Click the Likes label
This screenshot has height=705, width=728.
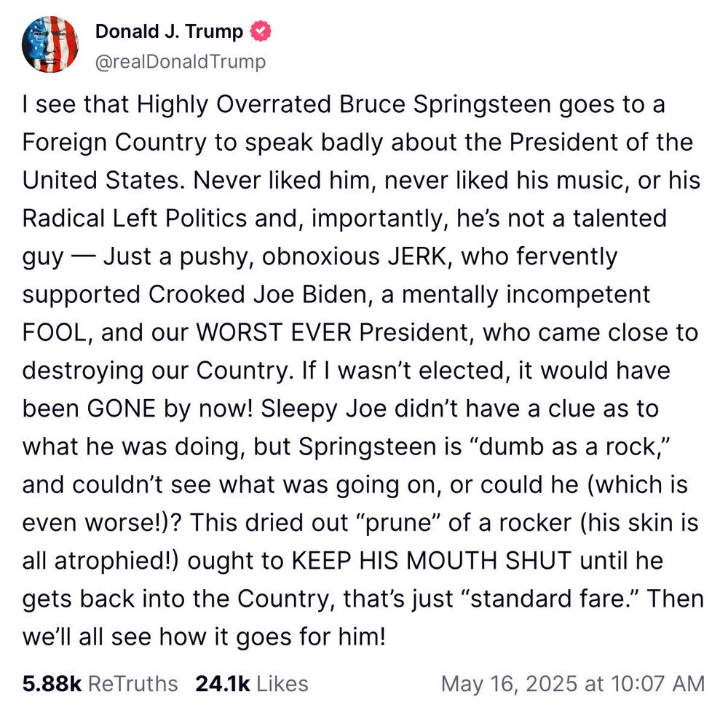[282, 684]
